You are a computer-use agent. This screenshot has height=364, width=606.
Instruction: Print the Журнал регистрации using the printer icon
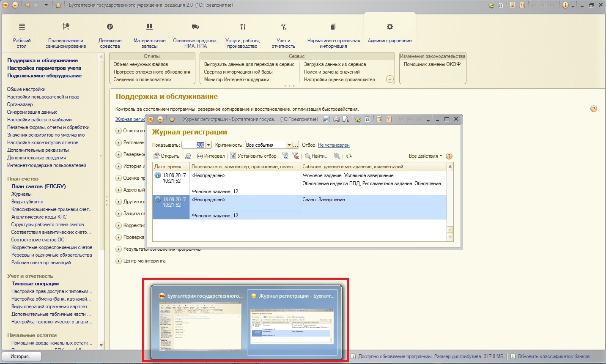tap(336, 119)
